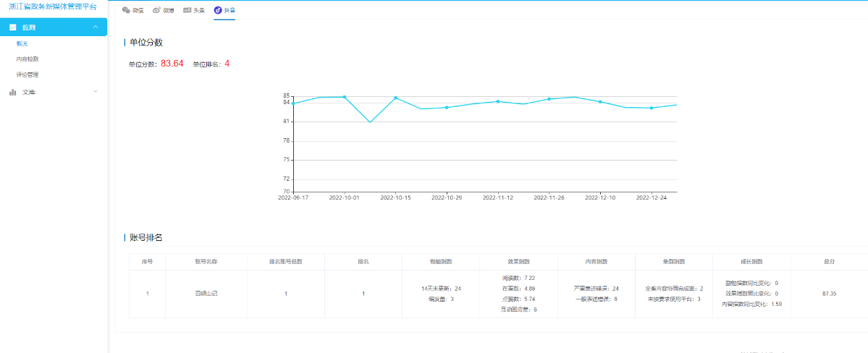Collapse the 监测 sidebar menu chevron

[x=96, y=27]
